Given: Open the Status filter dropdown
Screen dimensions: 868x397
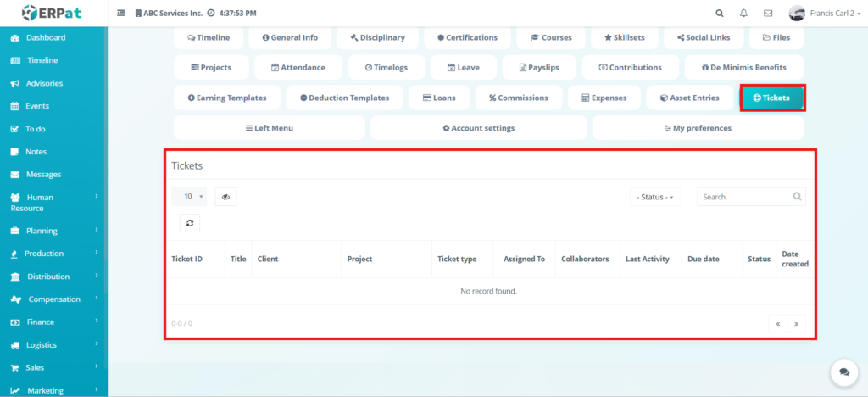Looking at the screenshot, I should [654, 197].
